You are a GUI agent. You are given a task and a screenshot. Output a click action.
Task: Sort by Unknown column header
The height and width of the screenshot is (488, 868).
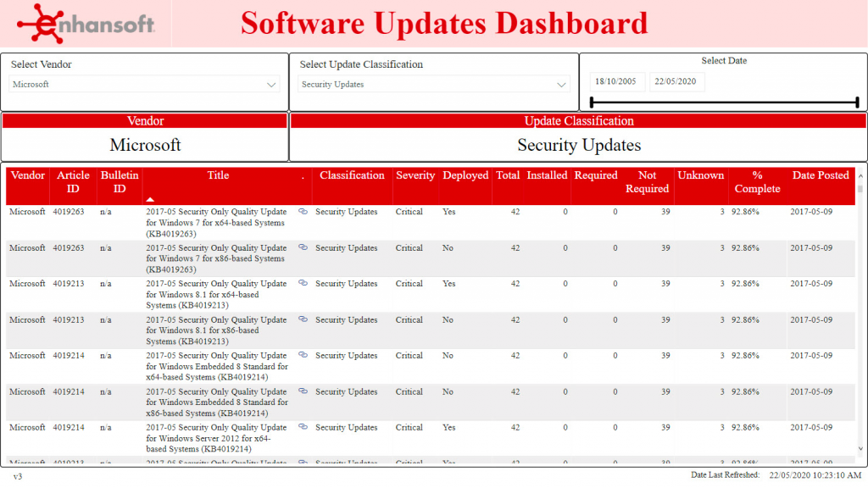[x=701, y=175]
